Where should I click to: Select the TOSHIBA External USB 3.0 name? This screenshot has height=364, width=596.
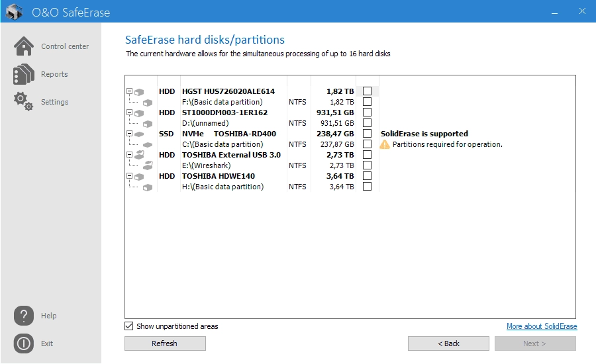(x=231, y=155)
